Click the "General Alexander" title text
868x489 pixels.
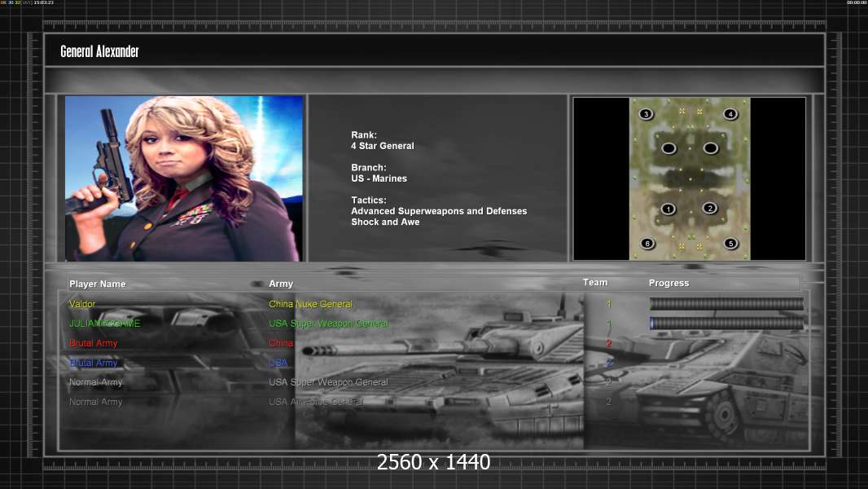point(99,51)
